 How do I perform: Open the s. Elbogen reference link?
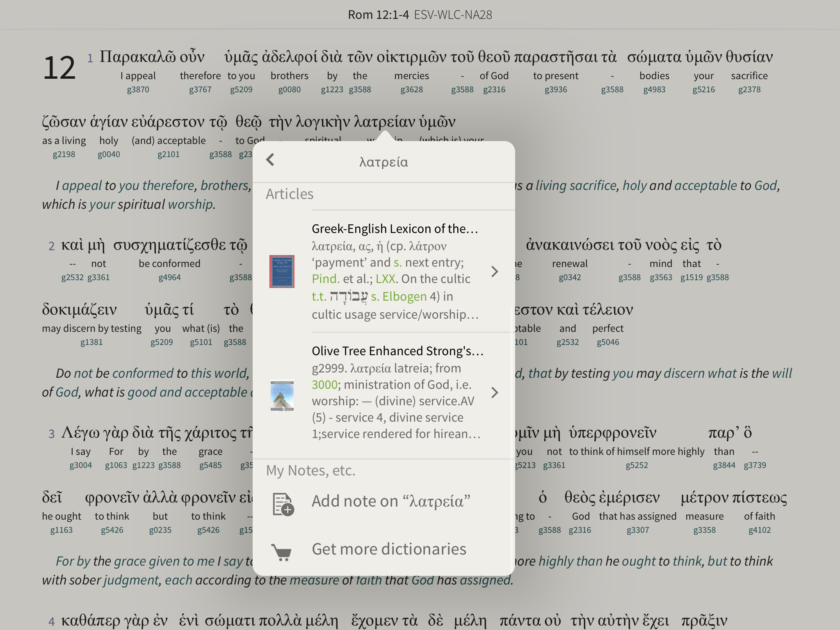[x=399, y=297]
